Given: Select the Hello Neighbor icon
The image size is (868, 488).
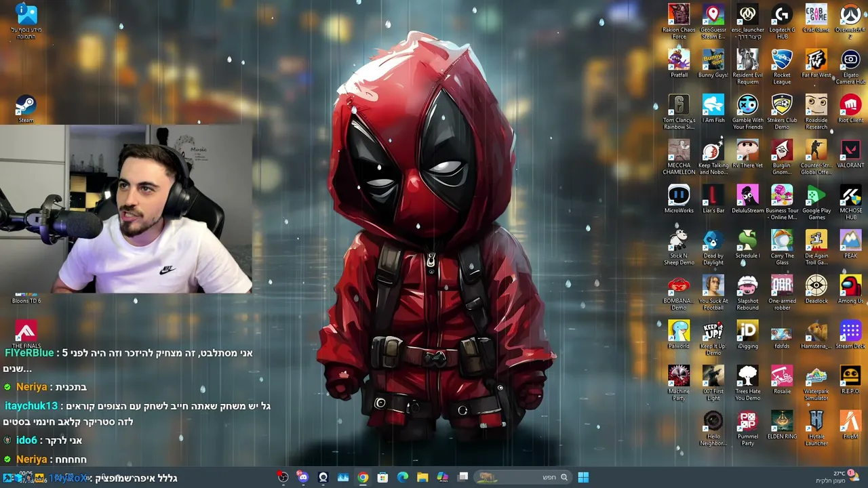Looking at the screenshot, I should (713, 428).
